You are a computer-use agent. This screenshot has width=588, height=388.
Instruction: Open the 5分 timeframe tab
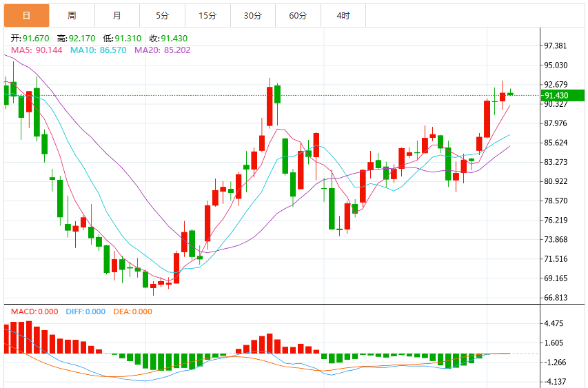(163, 16)
